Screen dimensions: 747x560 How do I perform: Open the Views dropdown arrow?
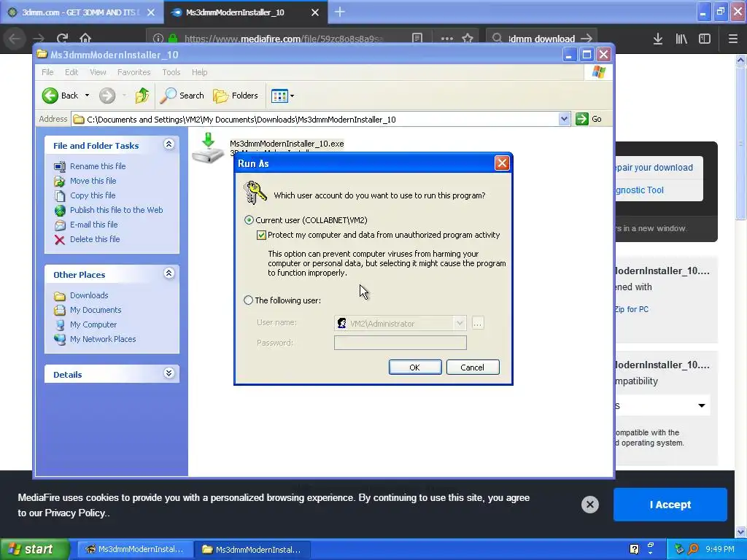click(x=292, y=96)
